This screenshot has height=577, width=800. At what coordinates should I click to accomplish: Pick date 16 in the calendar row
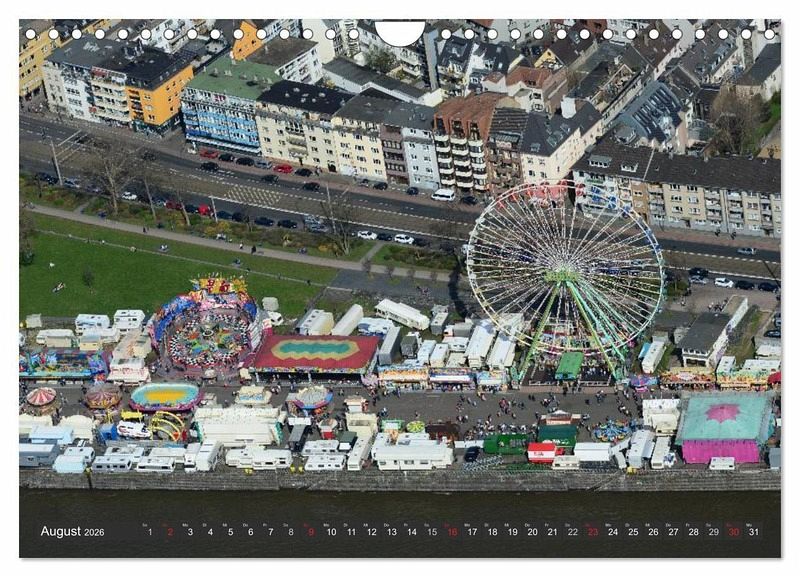452,532
